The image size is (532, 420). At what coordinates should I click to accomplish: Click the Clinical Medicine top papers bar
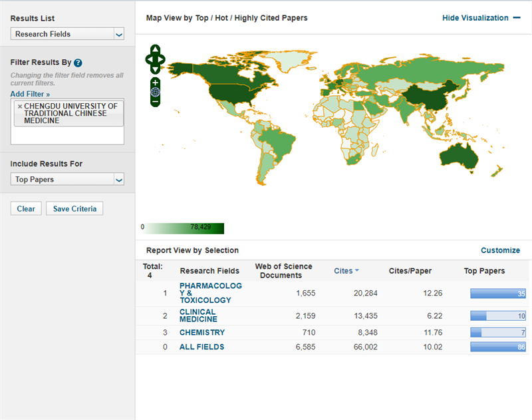tap(498, 316)
